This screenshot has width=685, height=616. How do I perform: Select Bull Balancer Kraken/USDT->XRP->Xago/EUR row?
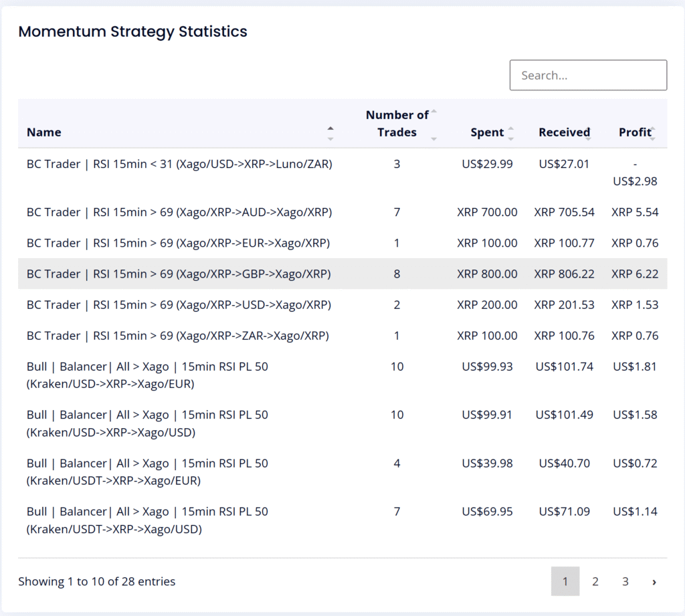click(147, 472)
